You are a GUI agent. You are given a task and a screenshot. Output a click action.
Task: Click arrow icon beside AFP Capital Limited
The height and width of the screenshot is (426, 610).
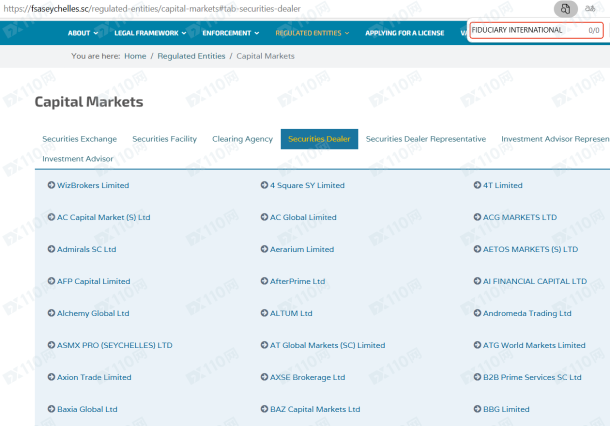tap(51, 280)
